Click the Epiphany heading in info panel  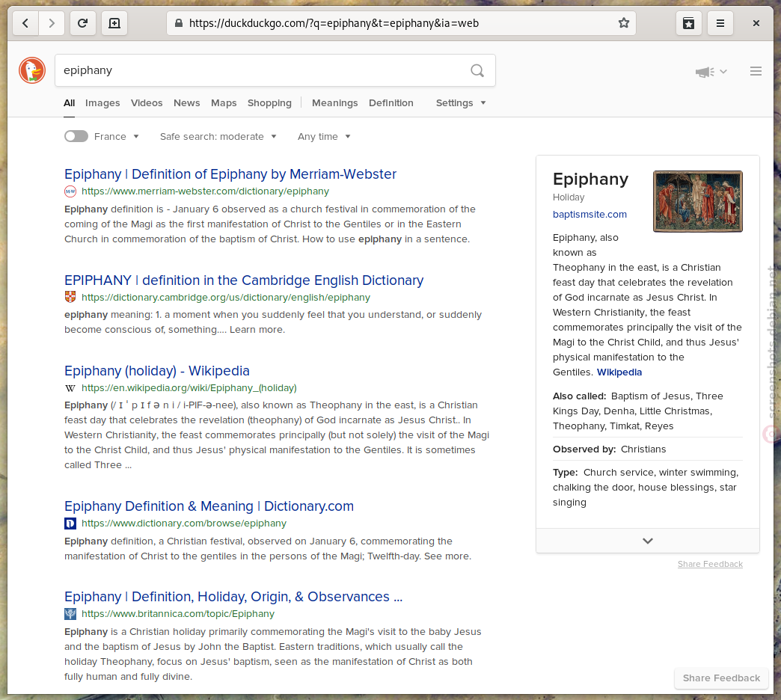click(x=590, y=179)
